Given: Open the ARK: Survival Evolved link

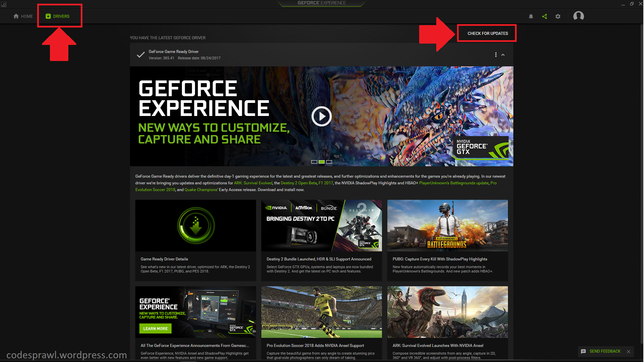Looking at the screenshot, I should click(254, 183).
